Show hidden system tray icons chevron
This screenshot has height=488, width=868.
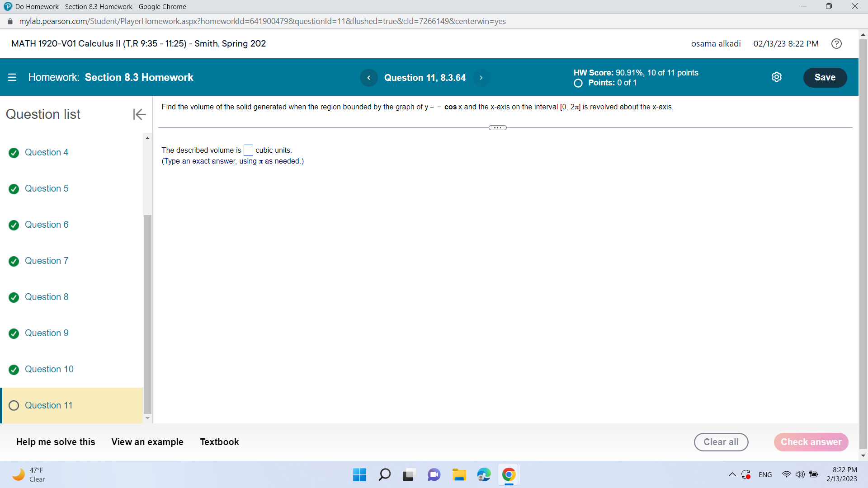732,475
